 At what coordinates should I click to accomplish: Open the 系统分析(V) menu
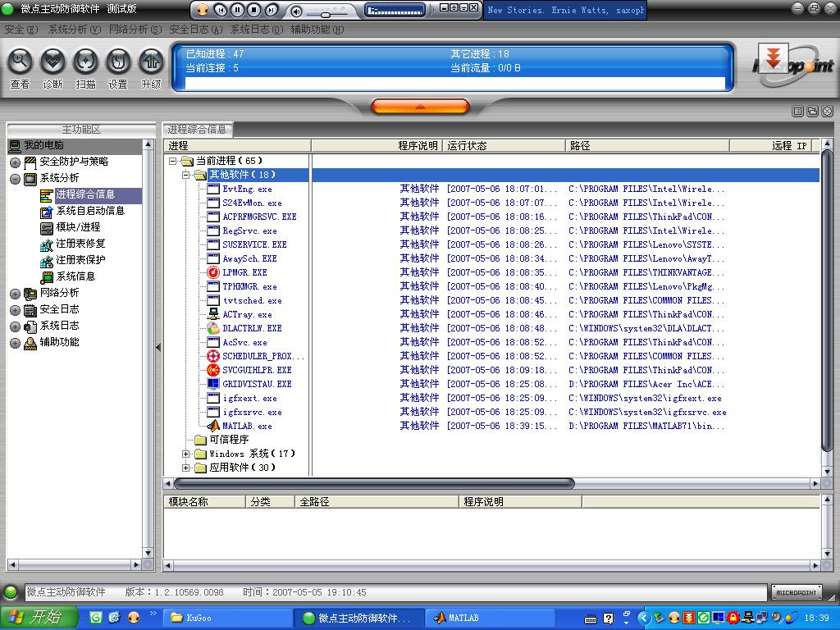tap(75, 30)
